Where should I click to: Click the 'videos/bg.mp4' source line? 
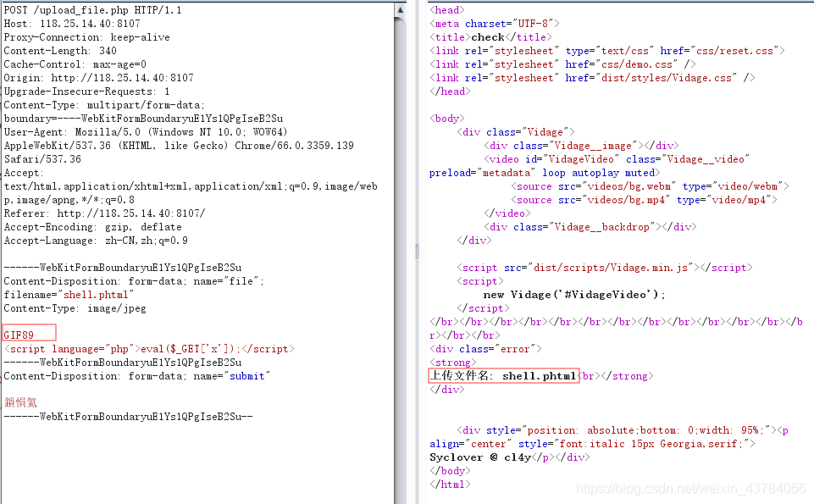(644, 199)
